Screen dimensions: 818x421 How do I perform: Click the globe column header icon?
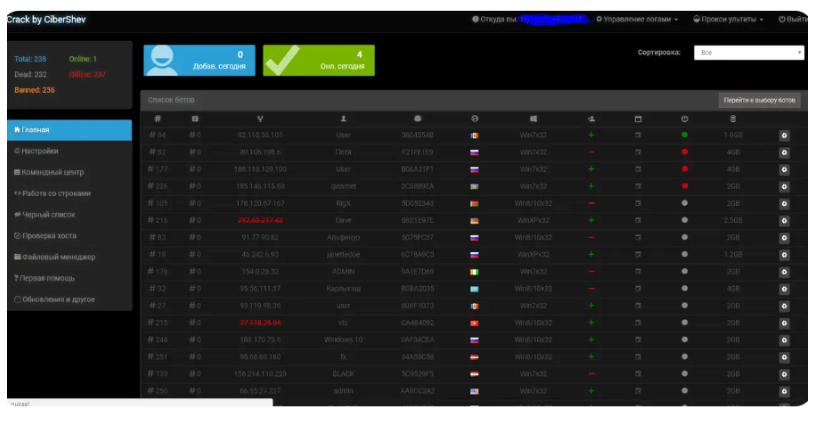(x=474, y=119)
